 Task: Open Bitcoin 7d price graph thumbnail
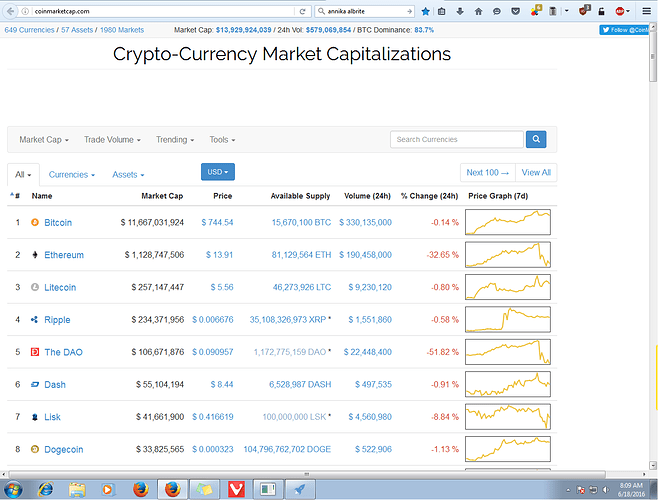pyautogui.click(x=508, y=222)
